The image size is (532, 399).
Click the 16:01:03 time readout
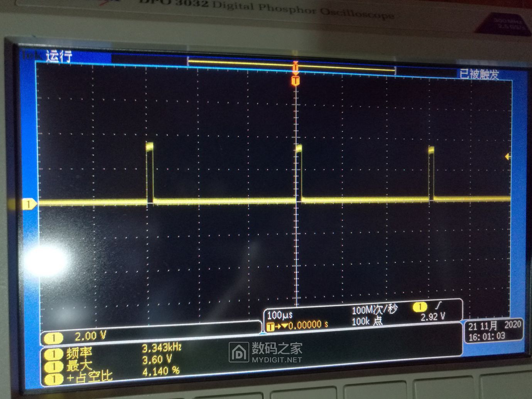click(x=486, y=336)
